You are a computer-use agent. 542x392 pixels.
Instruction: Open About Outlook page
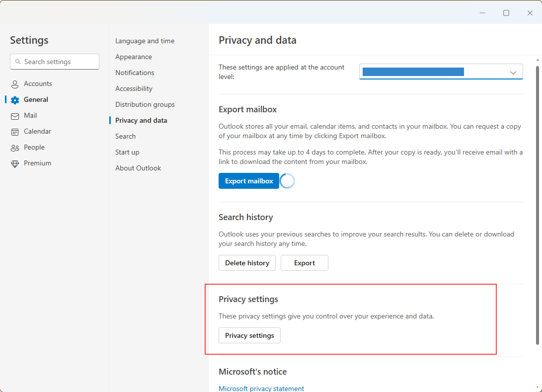coord(138,168)
